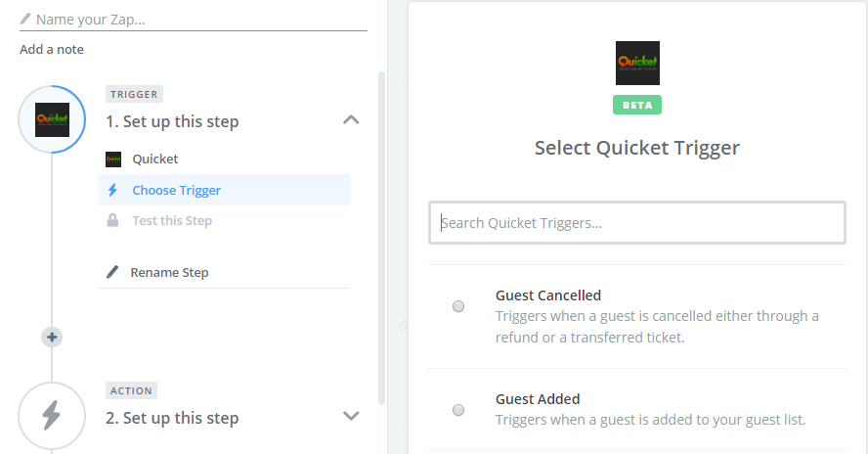Click the Add a note link
This screenshot has width=868, height=454.
click(52, 49)
